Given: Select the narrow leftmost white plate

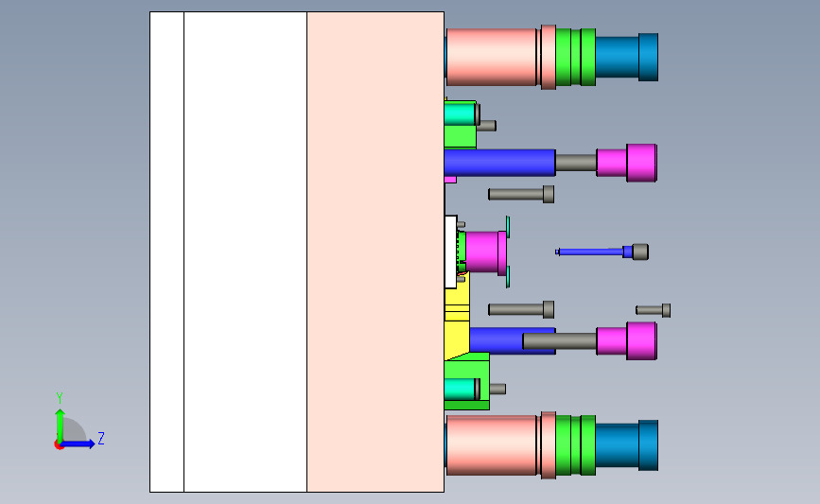Looking at the screenshot, I should (x=166, y=252).
